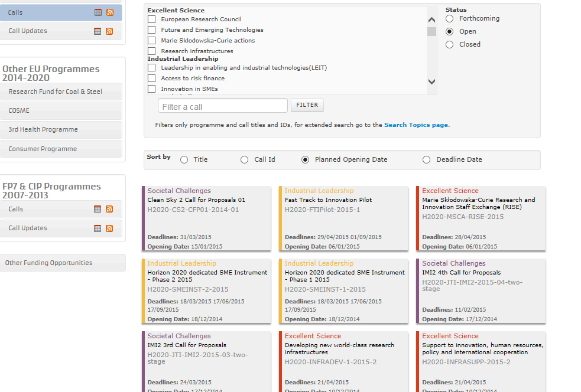Sort calls by Call Id
This screenshot has height=392, width=581.
click(x=244, y=160)
